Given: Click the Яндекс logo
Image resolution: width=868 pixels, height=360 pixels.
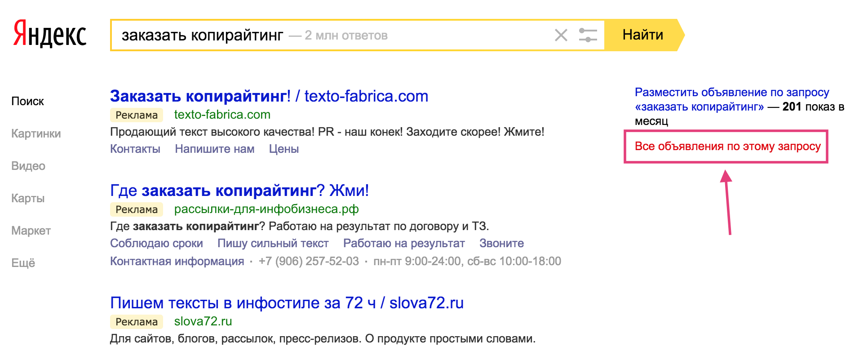Looking at the screenshot, I should [x=49, y=34].
